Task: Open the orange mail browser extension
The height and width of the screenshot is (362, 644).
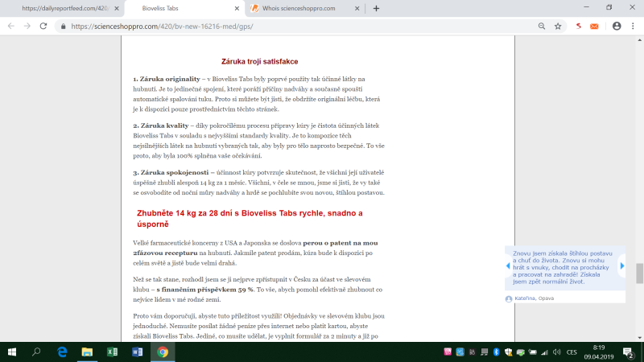Action: pos(594,27)
